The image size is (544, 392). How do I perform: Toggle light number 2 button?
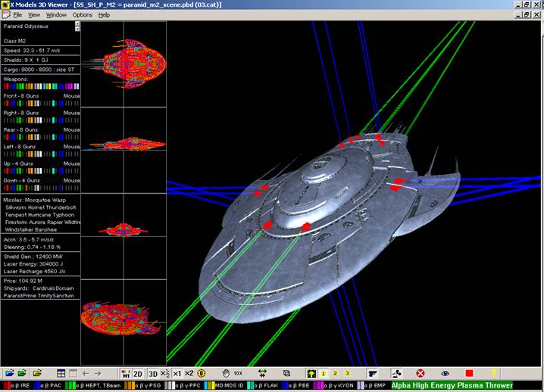coord(336,373)
